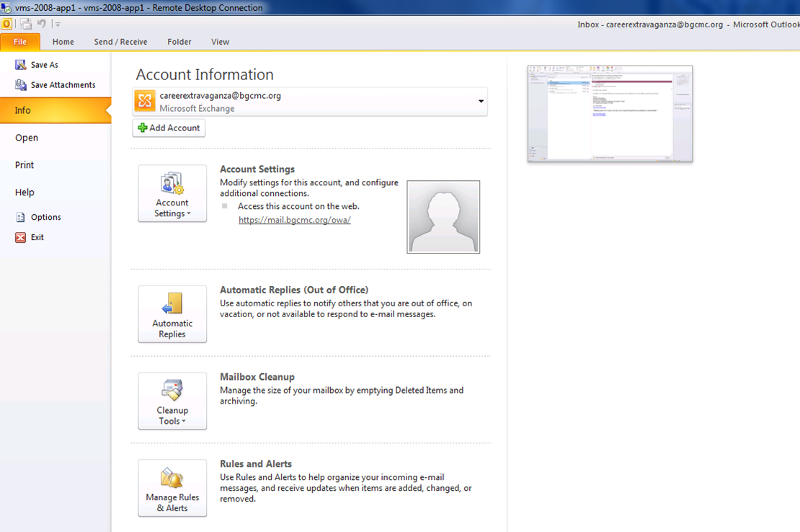Screen dimensions: 800x532
Task: Click the Account Settings icon
Action: coord(172,184)
